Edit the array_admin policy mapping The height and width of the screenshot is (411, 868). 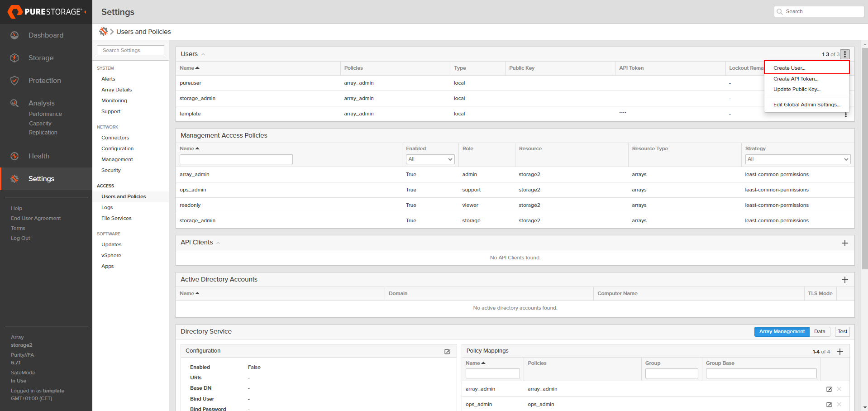click(829, 389)
